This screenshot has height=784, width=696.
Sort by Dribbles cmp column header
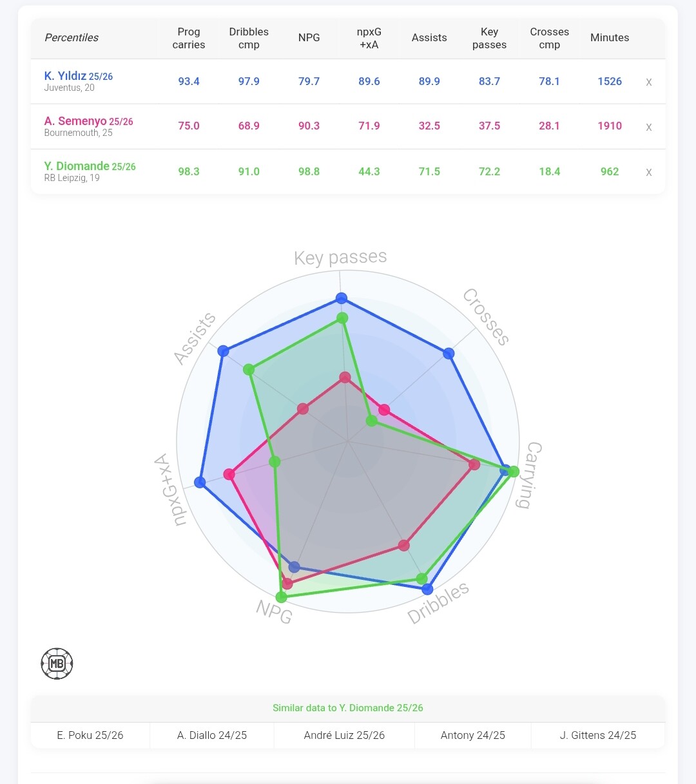tap(249, 38)
